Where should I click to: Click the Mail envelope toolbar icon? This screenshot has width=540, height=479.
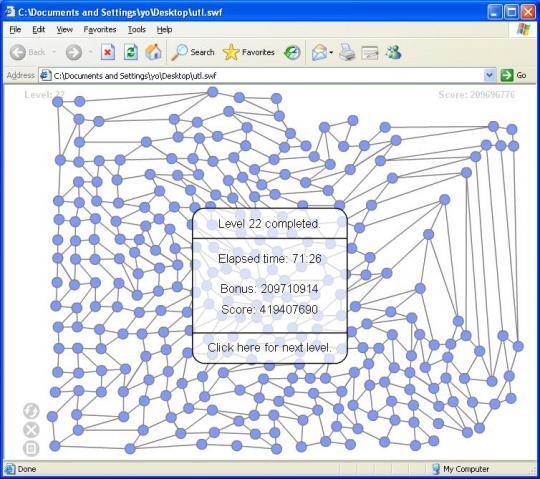click(319, 52)
